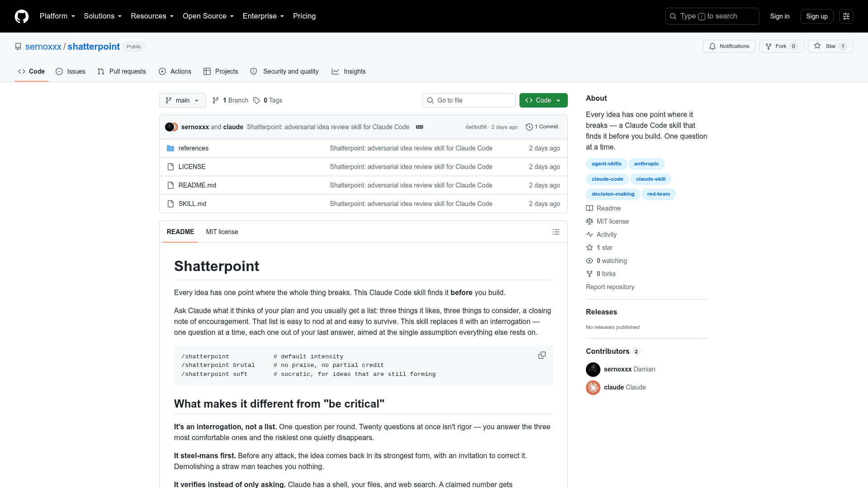Star the shatterpoint repository
The image size is (868, 488).
tap(830, 46)
